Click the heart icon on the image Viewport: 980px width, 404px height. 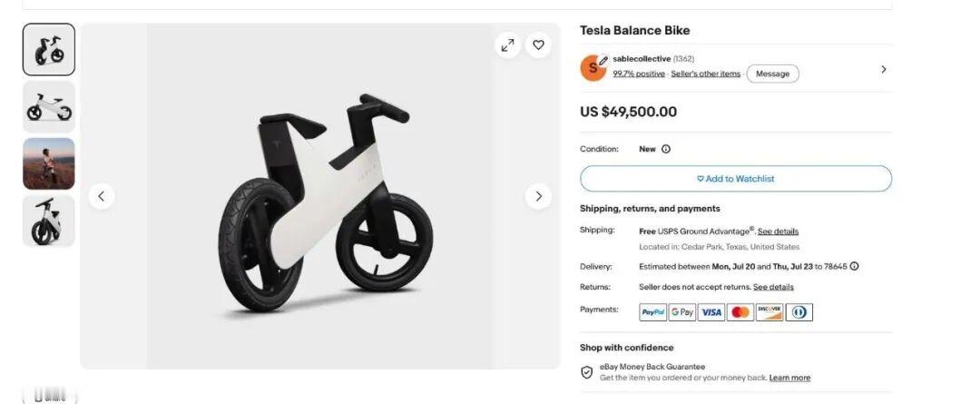(x=538, y=45)
